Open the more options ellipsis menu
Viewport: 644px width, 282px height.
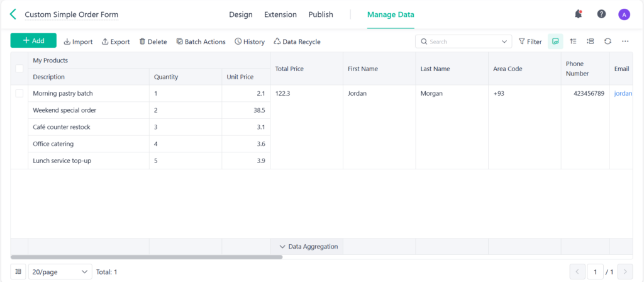click(625, 42)
